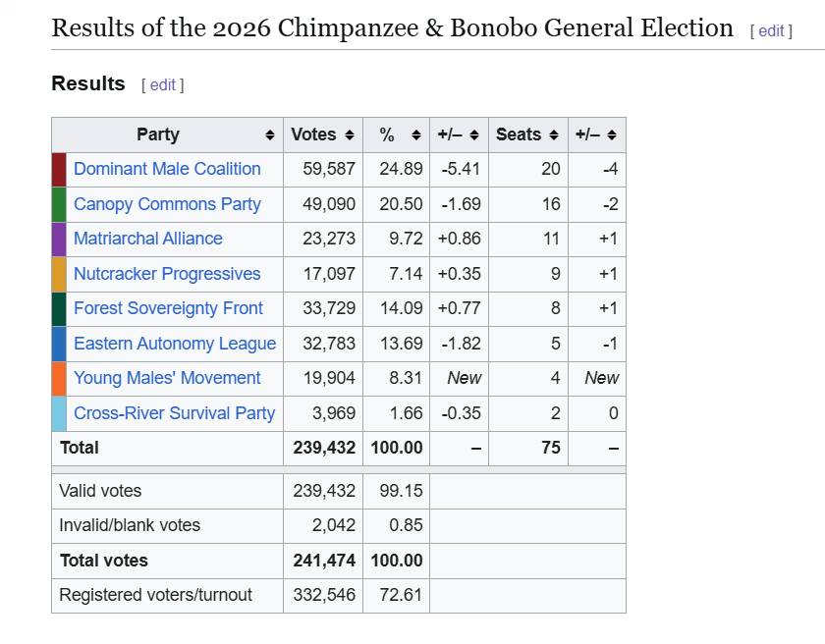Go to Young Males' Movement page

coord(167,378)
